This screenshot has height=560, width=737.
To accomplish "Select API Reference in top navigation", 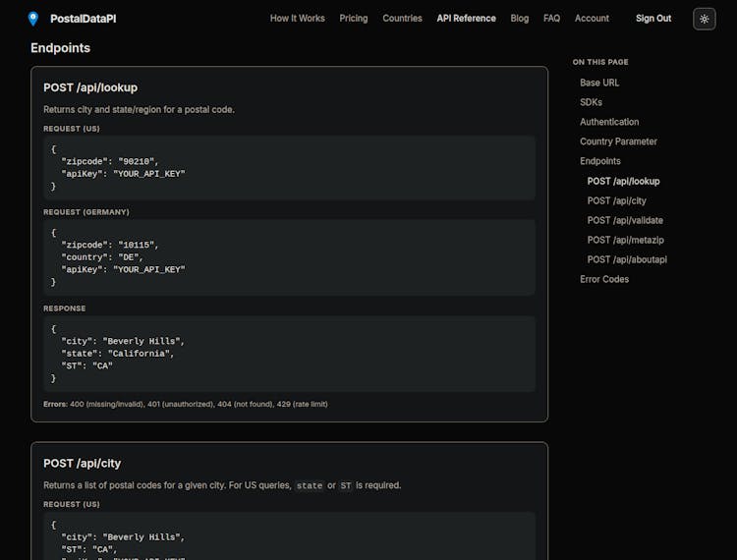I will pos(466,19).
